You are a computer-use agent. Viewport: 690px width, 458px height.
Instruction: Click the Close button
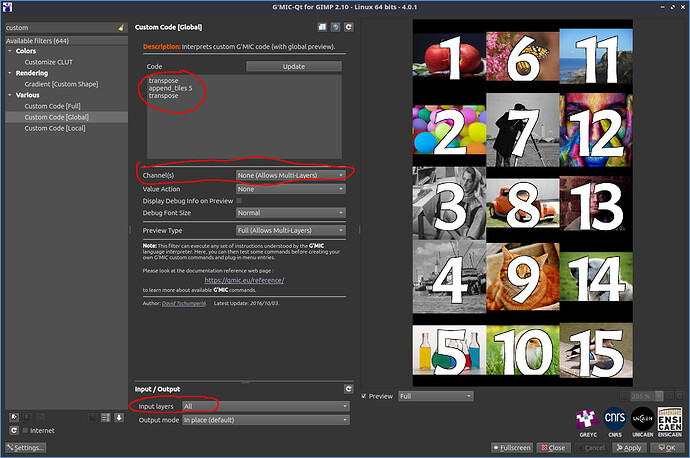(x=554, y=447)
